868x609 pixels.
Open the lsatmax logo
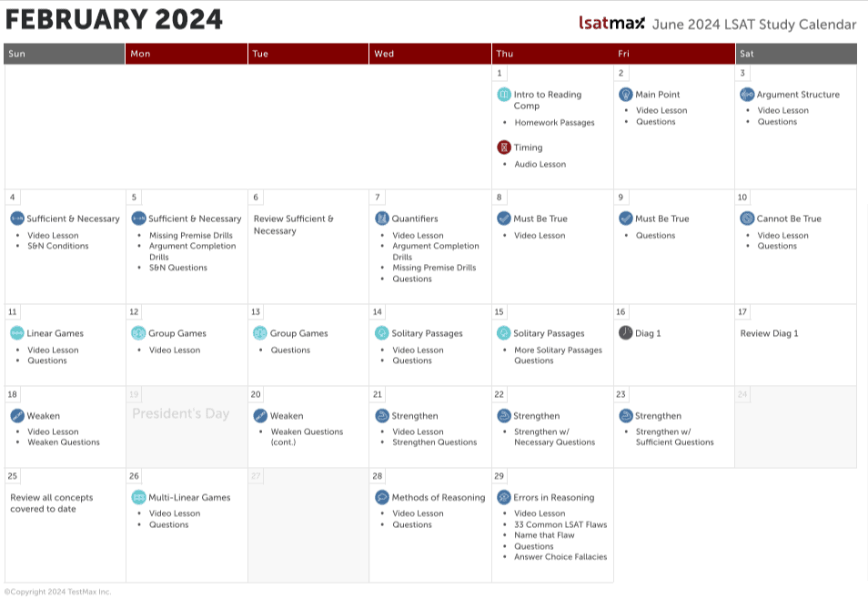tap(611, 24)
